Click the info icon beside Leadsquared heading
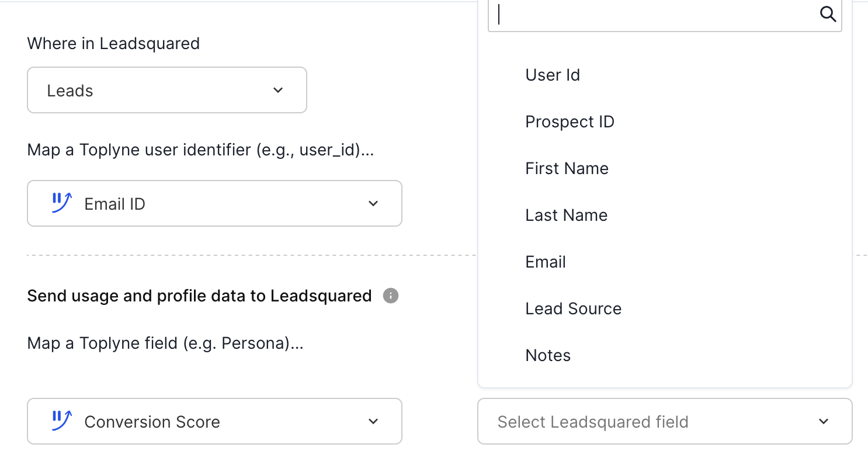The image size is (868, 458). [x=391, y=296]
